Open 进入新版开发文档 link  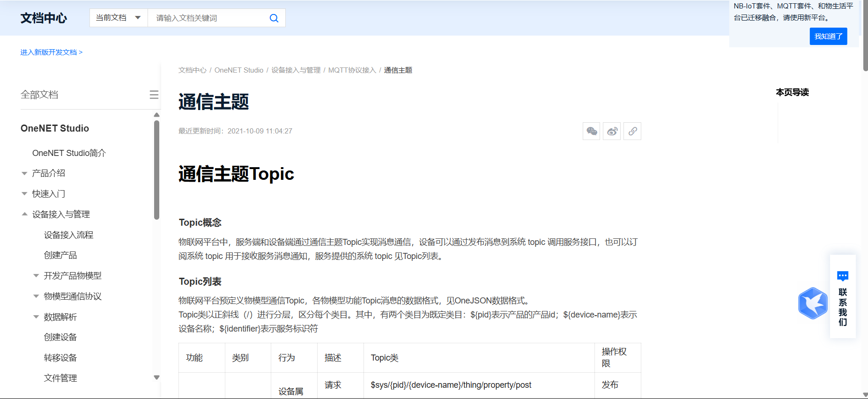click(x=52, y=52)
